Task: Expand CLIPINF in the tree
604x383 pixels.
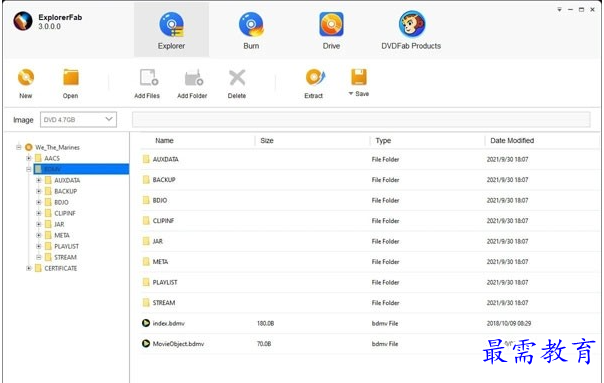Action: [x=39, y=213]
